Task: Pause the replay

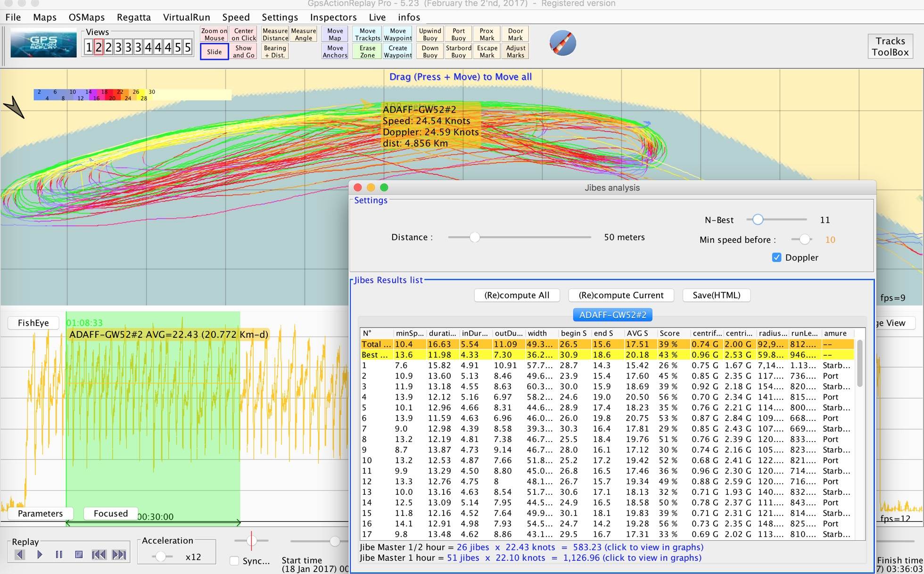Action: point(59,555)
